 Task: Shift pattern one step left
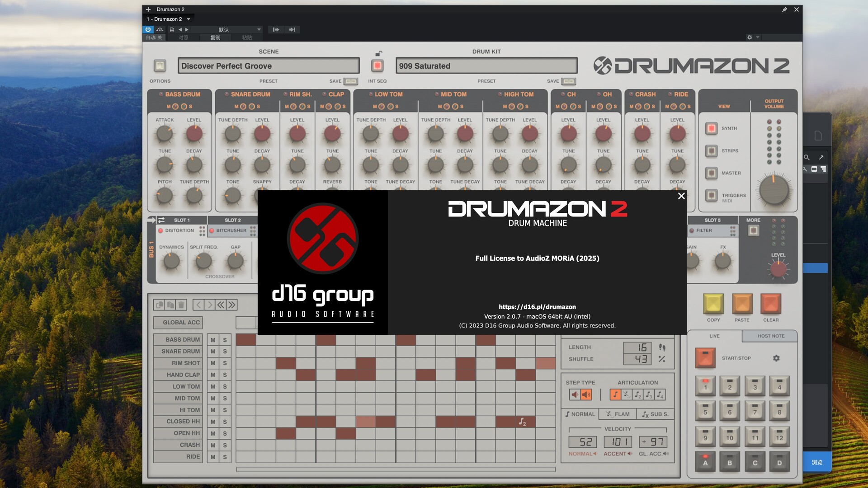coord(198,305)
